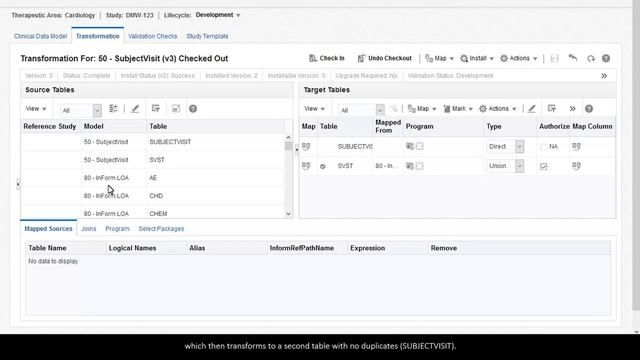
Task: Click program icon in SUBJECTVISIT target row
Action: pos(410,146)
